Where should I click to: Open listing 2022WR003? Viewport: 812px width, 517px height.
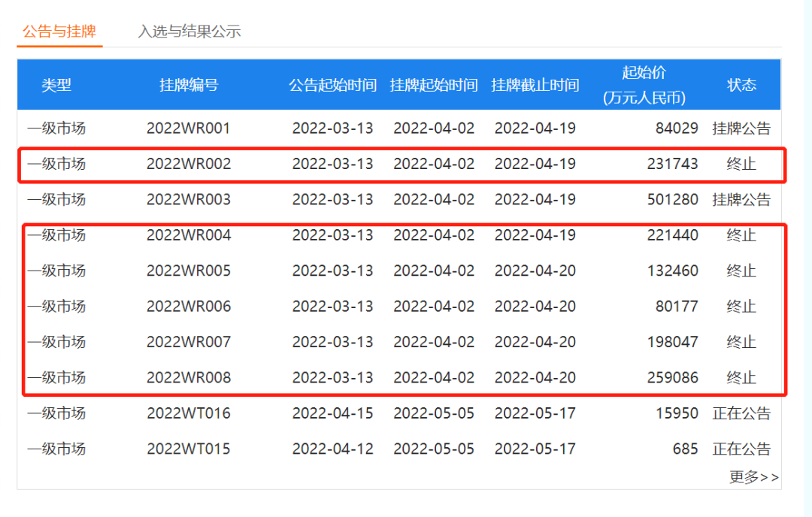click(189, 200)
